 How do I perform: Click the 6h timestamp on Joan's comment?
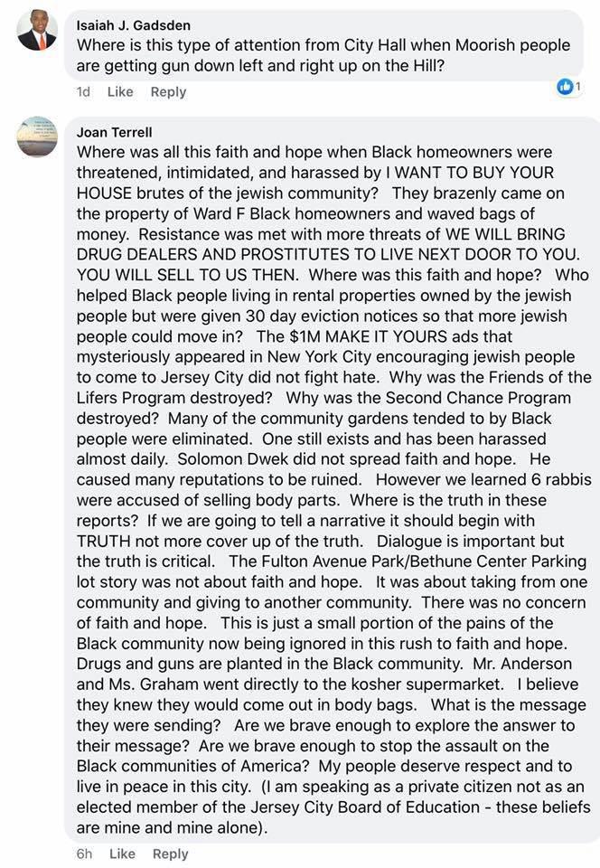coord(85,854)
